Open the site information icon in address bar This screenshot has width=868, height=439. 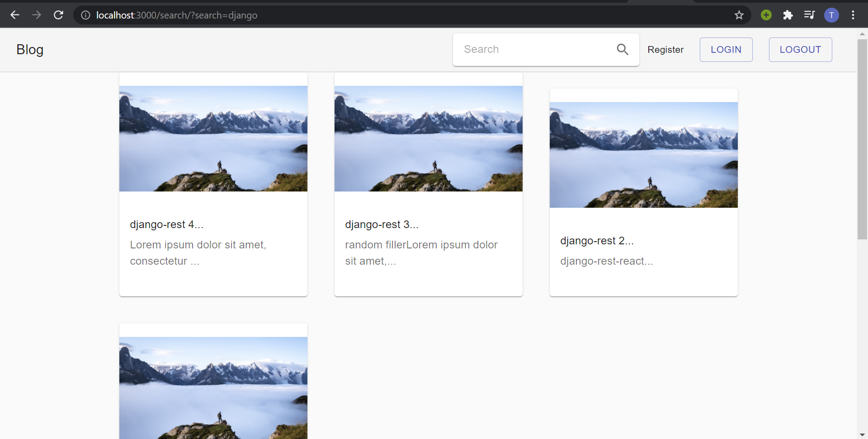click(x=85, y=15)
